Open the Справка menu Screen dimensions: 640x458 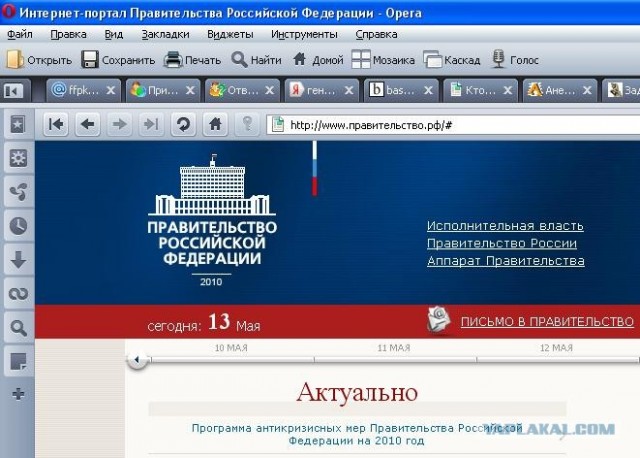click(376, 34)
